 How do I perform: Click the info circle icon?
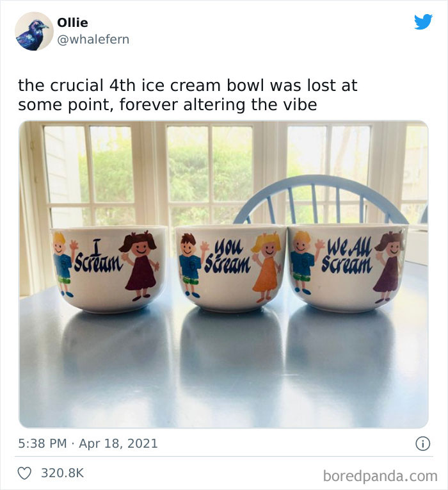(422, 443)
